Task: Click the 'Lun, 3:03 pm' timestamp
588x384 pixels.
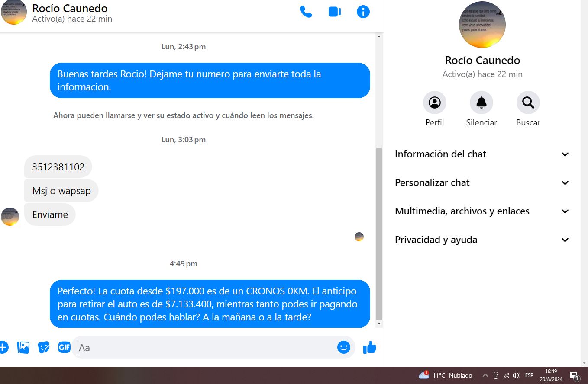Action: (x=184, y=140)
